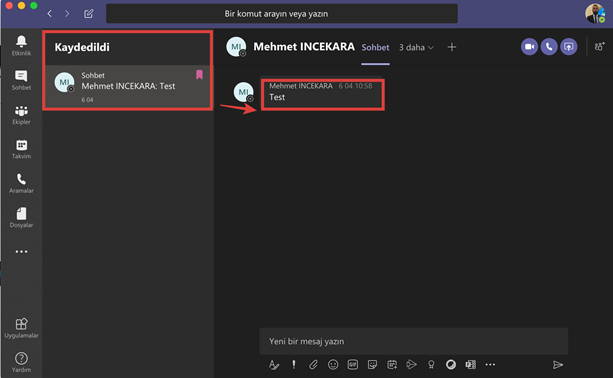This screenshot has height=378, width=613.
Task: Open the text formatting options
Action: [x=274, y=365]
